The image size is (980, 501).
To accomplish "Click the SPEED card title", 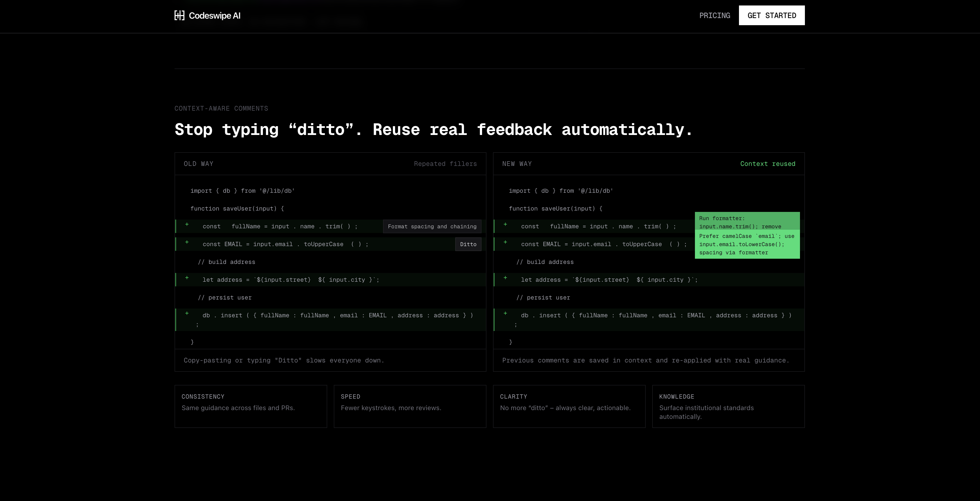I will (x=350, y=397).
